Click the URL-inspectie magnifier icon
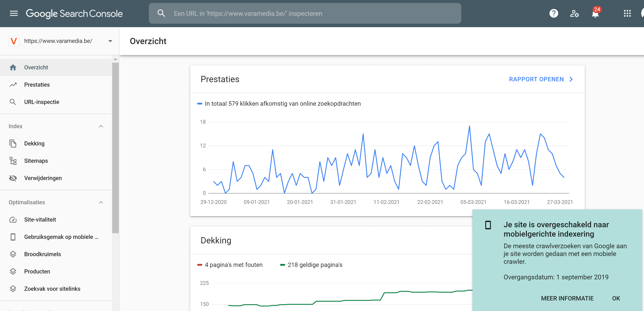Image resolution: width=644 pixels, height=311 pixels. (x=13, y=102)
